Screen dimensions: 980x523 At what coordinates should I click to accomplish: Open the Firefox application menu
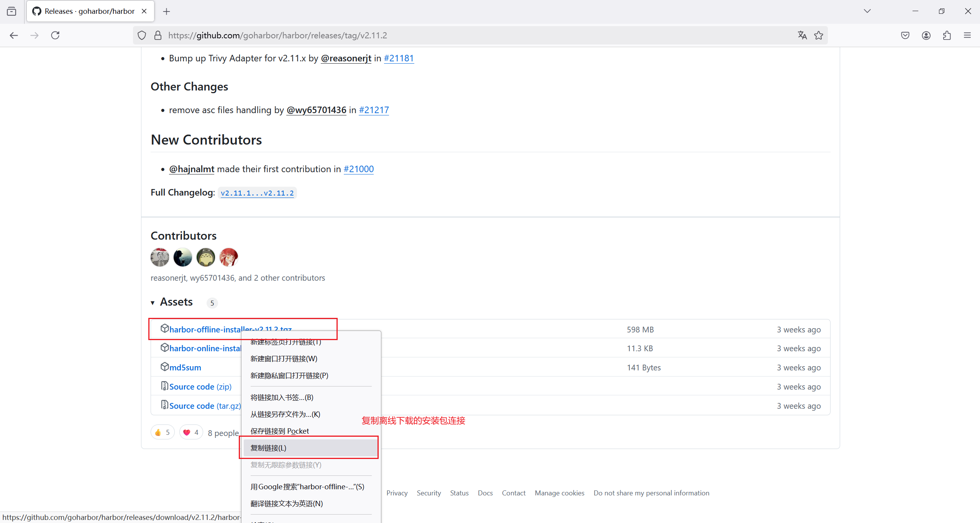tap(967, 35)
